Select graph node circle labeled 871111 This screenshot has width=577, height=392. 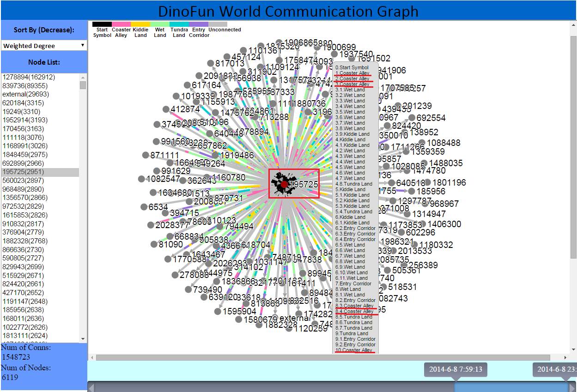click(146, 155)
